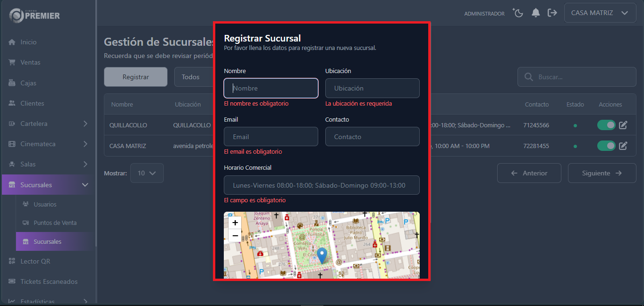Click the Nombre input field
The height and width of the screenshot is (306, 644).
(x=271, y=88)
